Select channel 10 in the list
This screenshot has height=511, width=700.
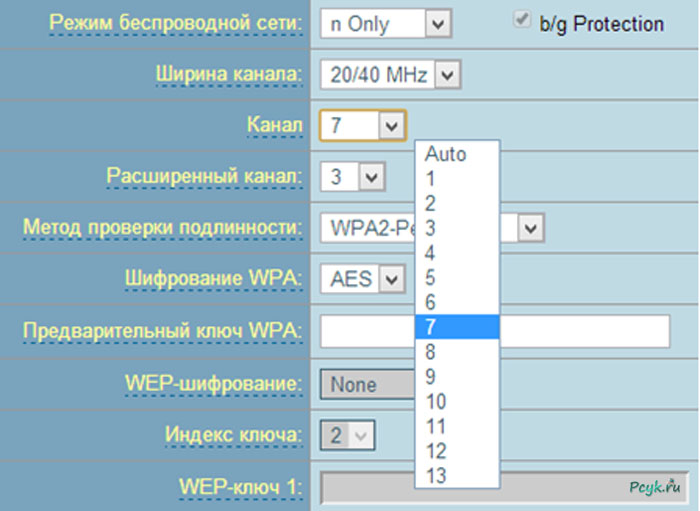(x=457, y=401)
